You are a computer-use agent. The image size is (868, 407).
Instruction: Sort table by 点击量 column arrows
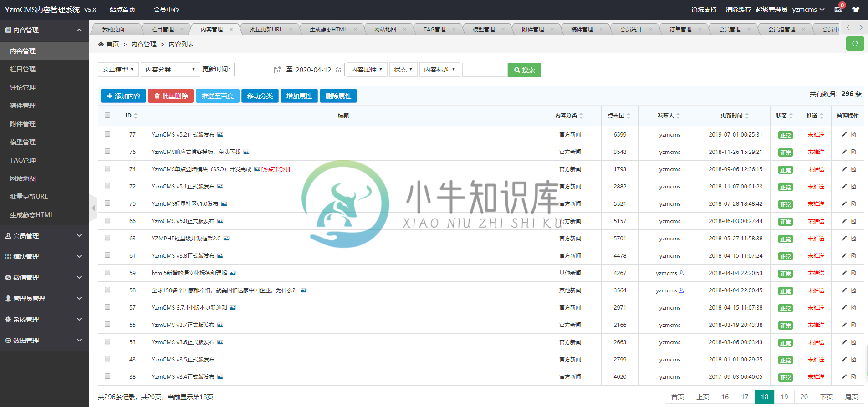pyautogui.click(x=628, y=116)
